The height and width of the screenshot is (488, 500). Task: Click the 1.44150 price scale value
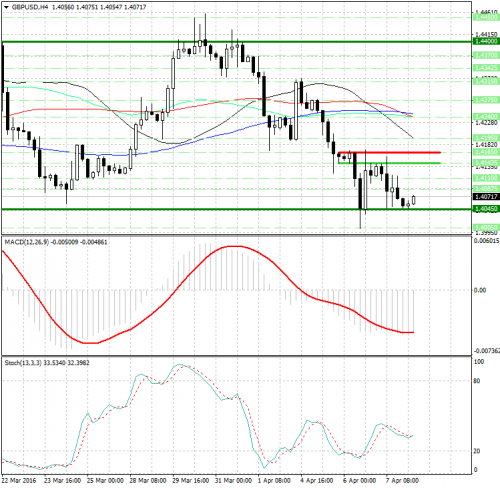coord(486,34)
